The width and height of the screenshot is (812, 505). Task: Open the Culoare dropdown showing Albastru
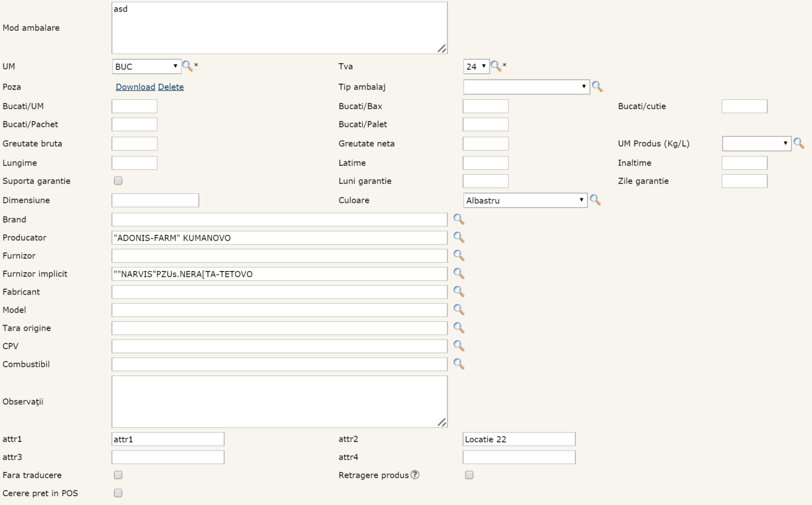525,200
